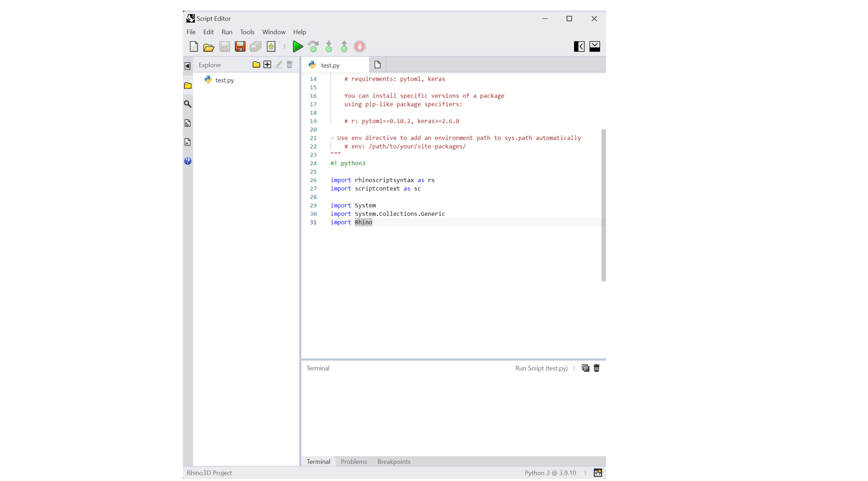Click the red Save floppy disk icon

240,47
